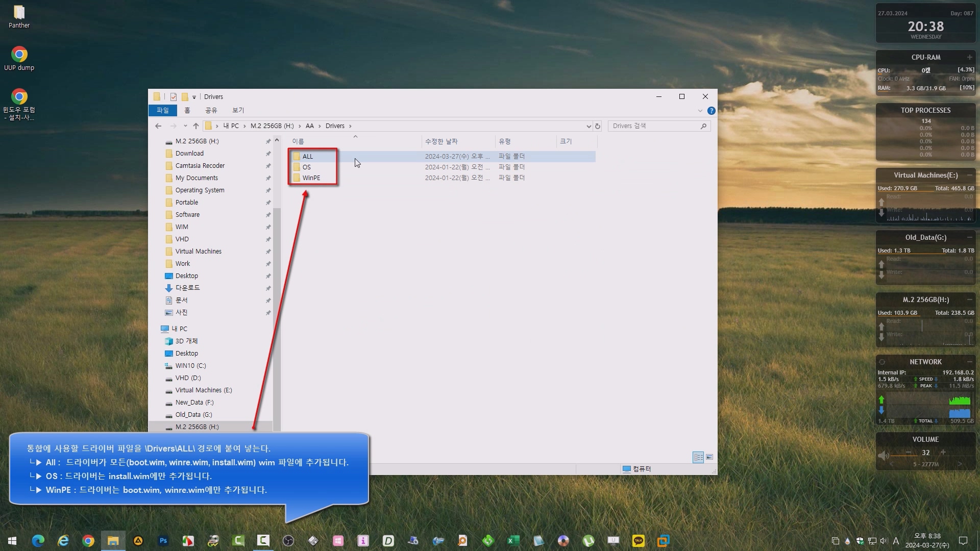Viewport: 980px width, 551px height.
Task: Expand the ribbon using the chevron
Action: (x=700, y=111)
